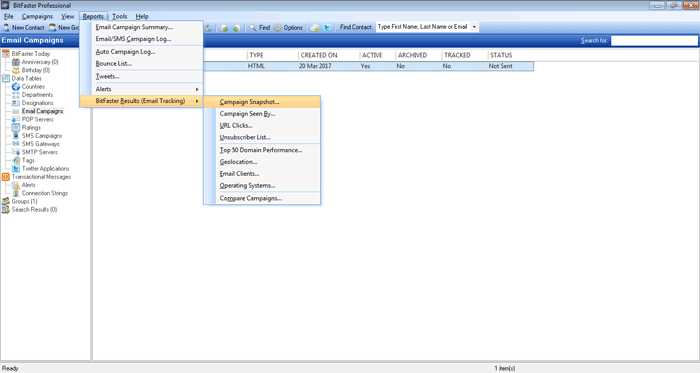
Task: Open the View menu
Action: tap(67, 17)
